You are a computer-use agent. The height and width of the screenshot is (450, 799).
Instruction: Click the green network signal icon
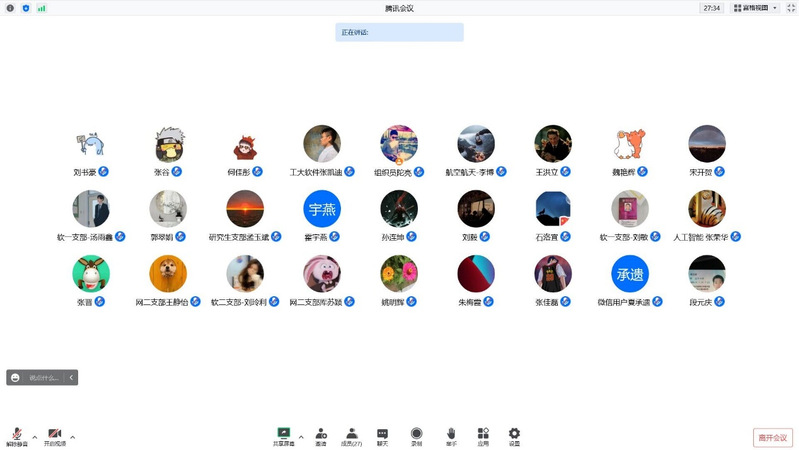[x=41, y=8]
